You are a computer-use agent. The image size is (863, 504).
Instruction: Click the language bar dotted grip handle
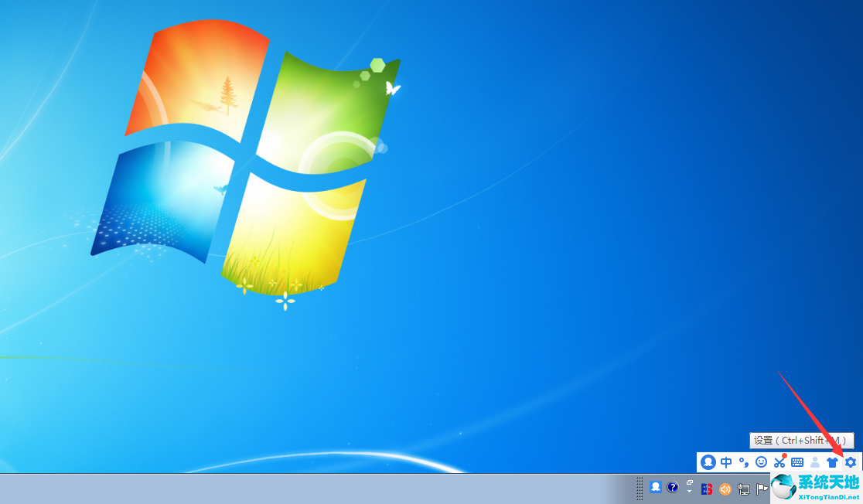tap(639, 488)
